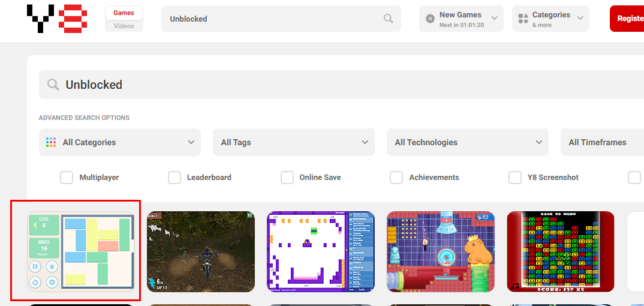Viewport: 644px width, 306px height.
Task: Click the colorful dots icon in All Categories
Action: point(51,142)
